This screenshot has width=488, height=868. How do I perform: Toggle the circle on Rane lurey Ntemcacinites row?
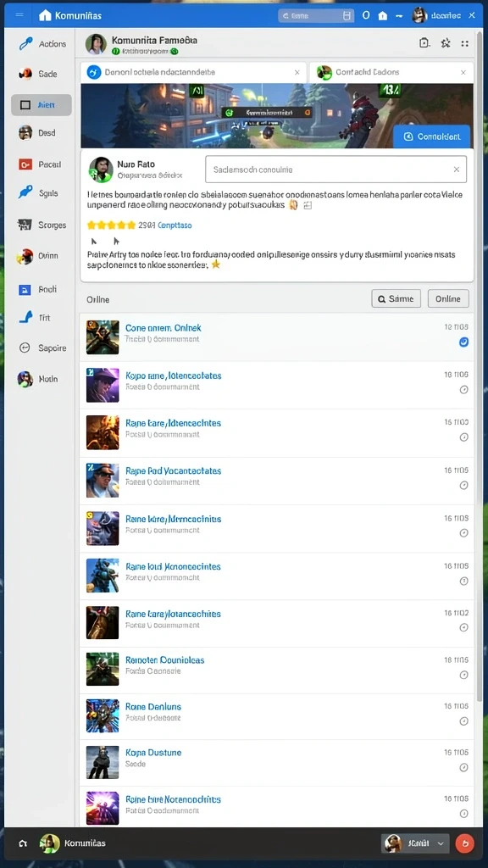(463, 534)
